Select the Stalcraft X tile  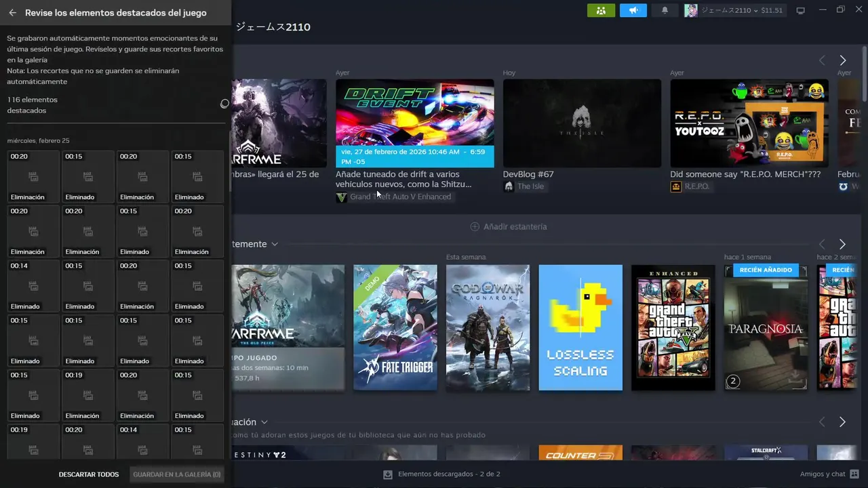point(766,453)
